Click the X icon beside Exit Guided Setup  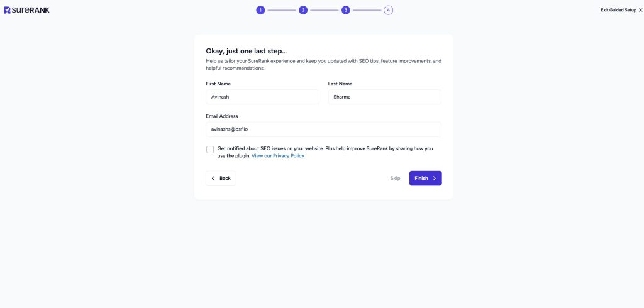pos(641,10)
